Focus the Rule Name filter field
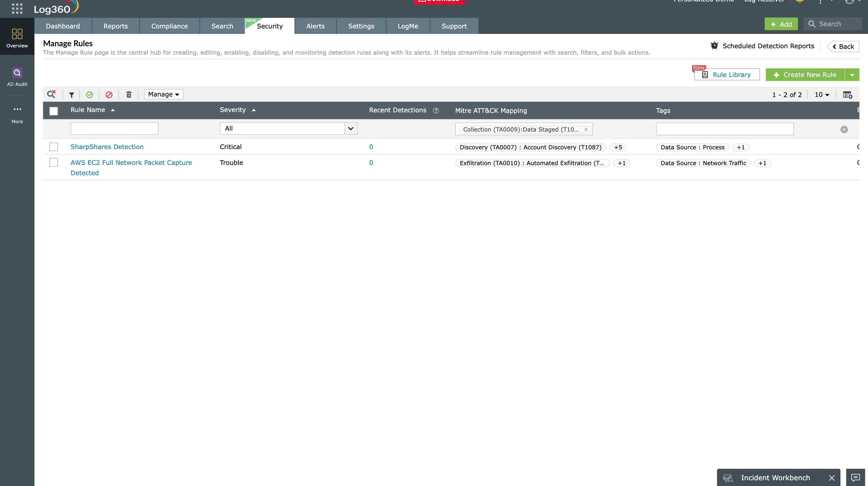Screen dimensions: 868x486 (x=114, y=128)
